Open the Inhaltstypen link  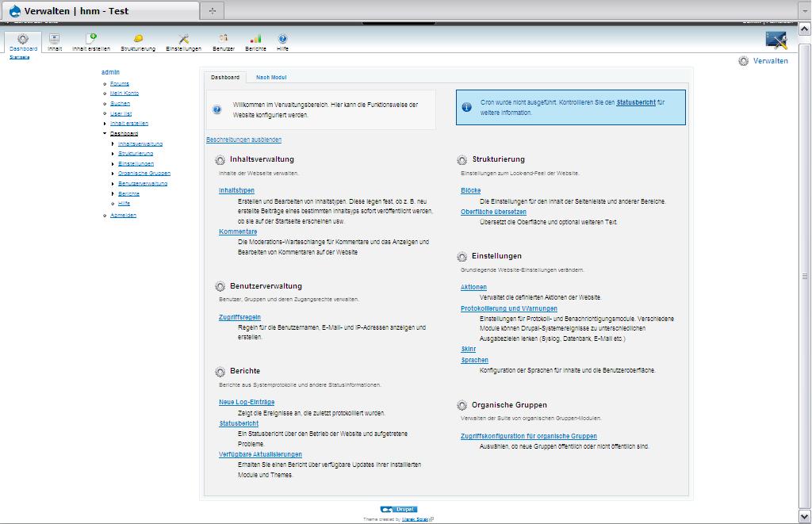(x=236, y=191)
